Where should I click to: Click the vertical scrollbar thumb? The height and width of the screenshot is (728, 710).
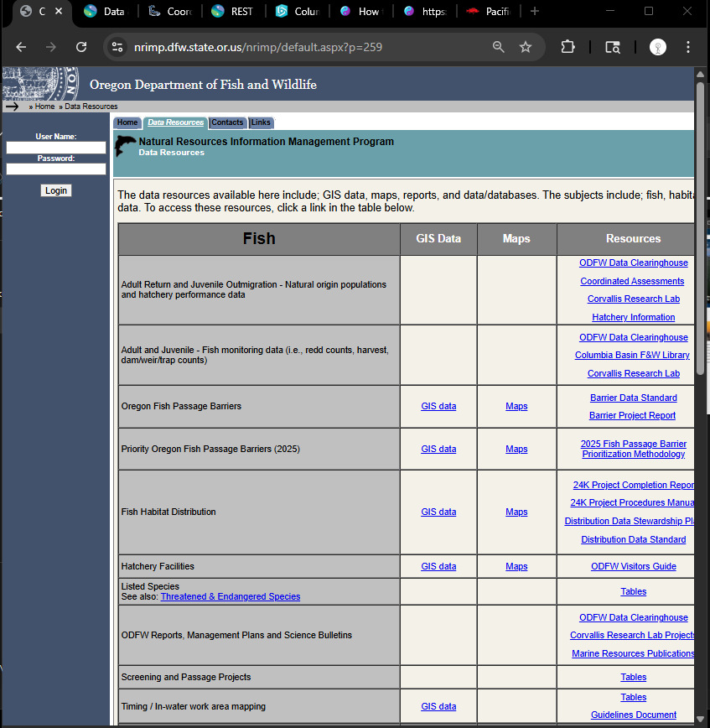[700, 229]
